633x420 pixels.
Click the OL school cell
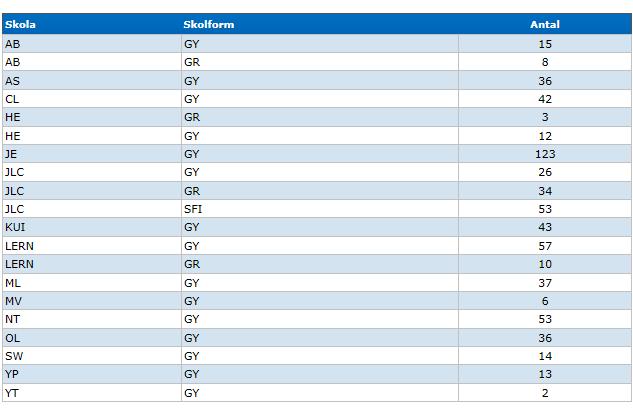(92, 338)
